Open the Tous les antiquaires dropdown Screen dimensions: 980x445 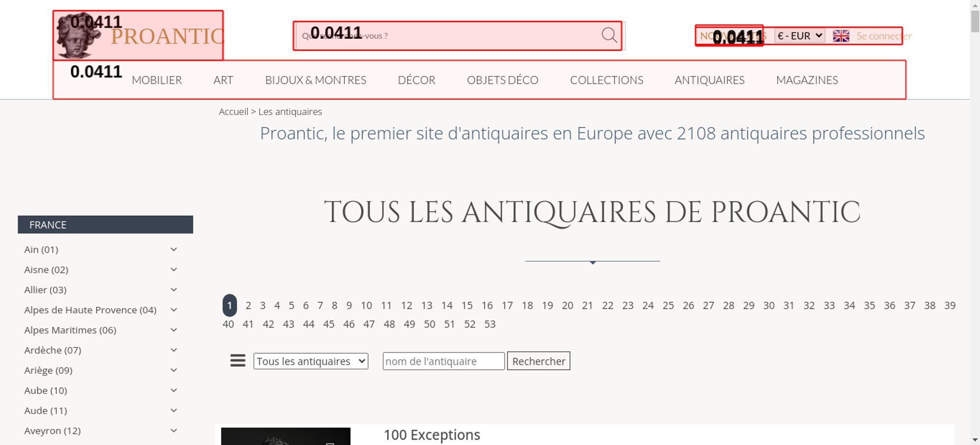311,361
